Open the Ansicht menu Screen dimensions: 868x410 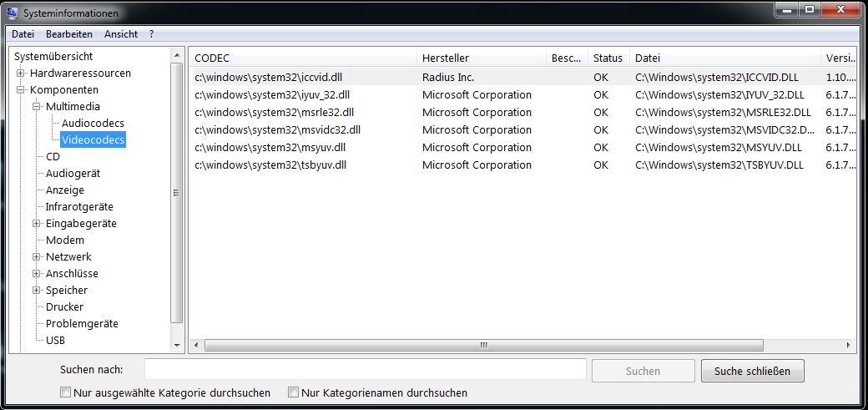pos(121,34)
